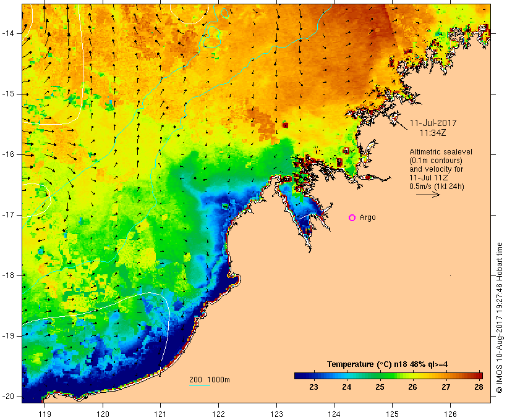Click latitude axis label -15
Viewport: 507px width, 420px height.
pyautogui.click(x=7, y=94)
